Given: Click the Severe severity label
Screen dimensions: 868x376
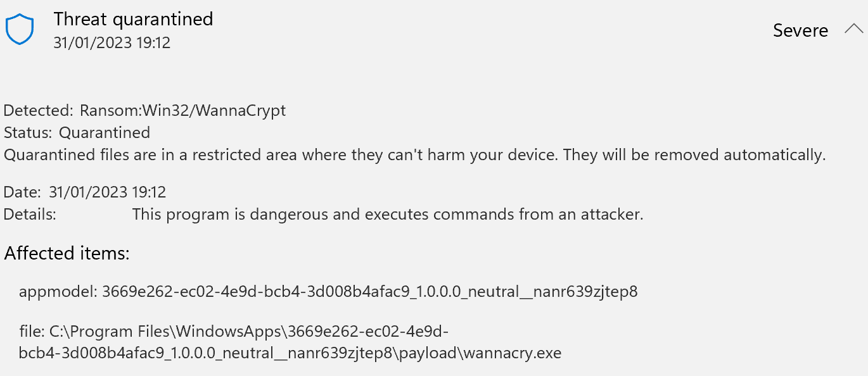Looking at the screenshot, I should (800, 30).
